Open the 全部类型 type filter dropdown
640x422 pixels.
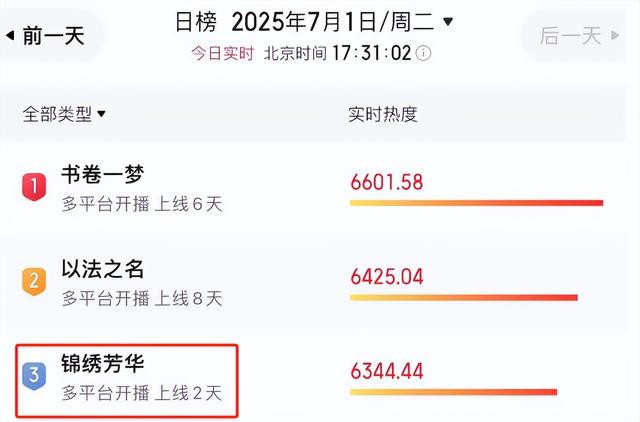click(64, 114)
